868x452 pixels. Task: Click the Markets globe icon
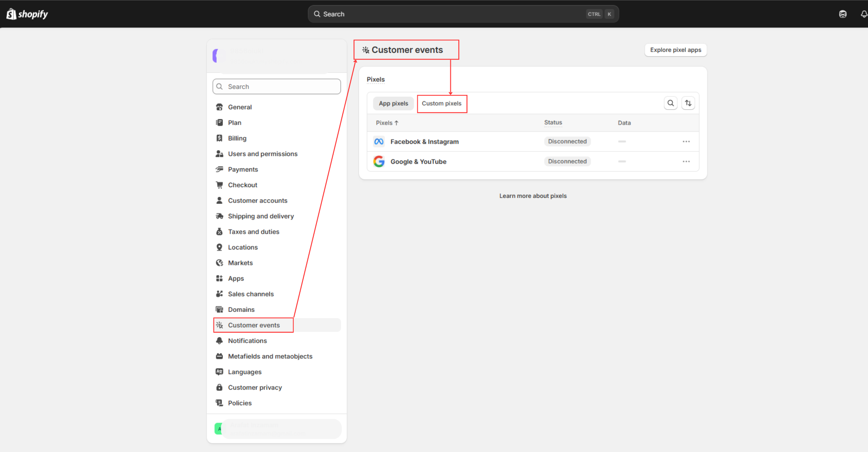[219, 263]
